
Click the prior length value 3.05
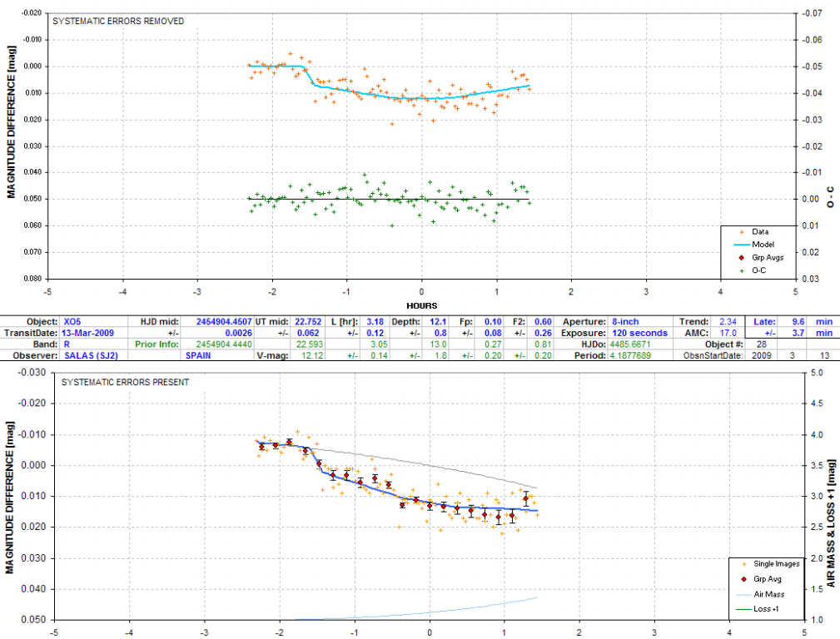point(380,344)
